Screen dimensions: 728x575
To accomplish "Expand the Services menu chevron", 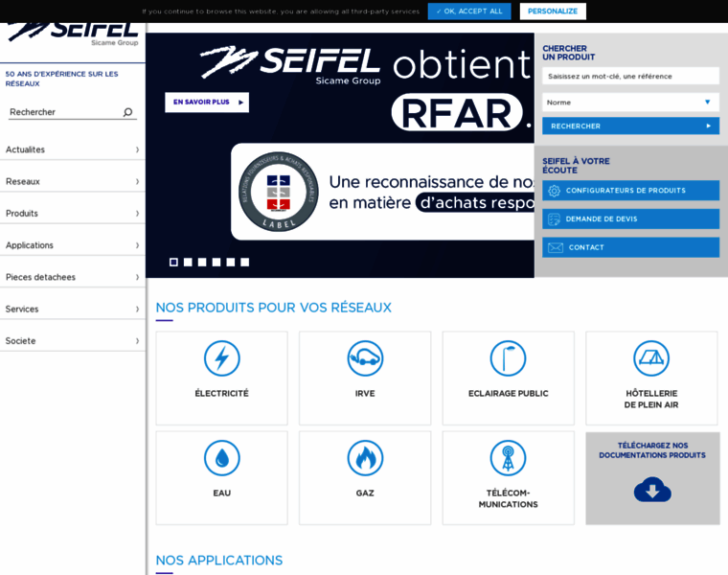I will [x=137, y=309].
